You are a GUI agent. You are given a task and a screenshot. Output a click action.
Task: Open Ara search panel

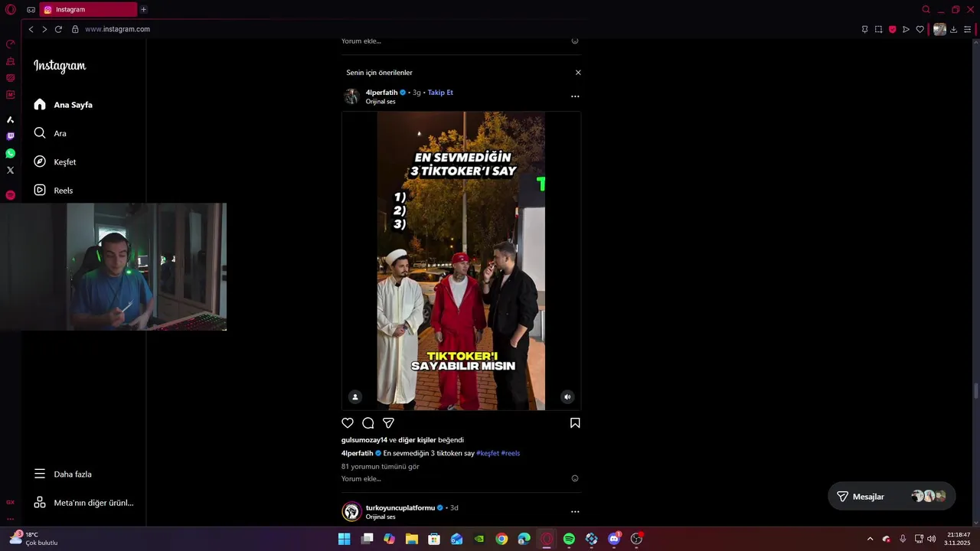[50, 133]
